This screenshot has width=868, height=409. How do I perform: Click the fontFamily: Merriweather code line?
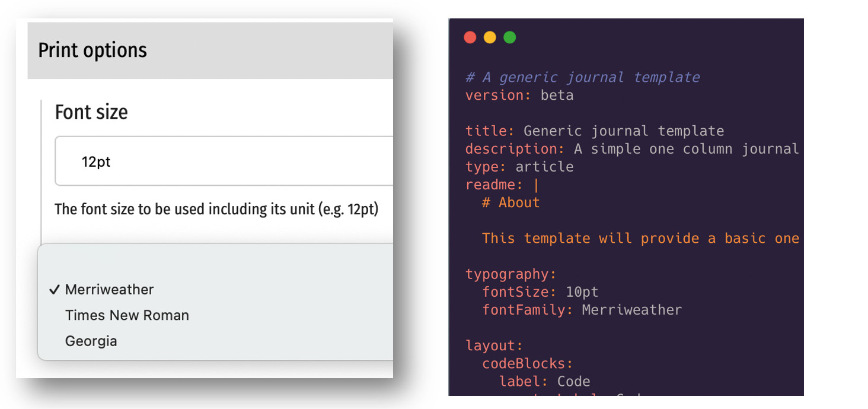tap(582, 310)
